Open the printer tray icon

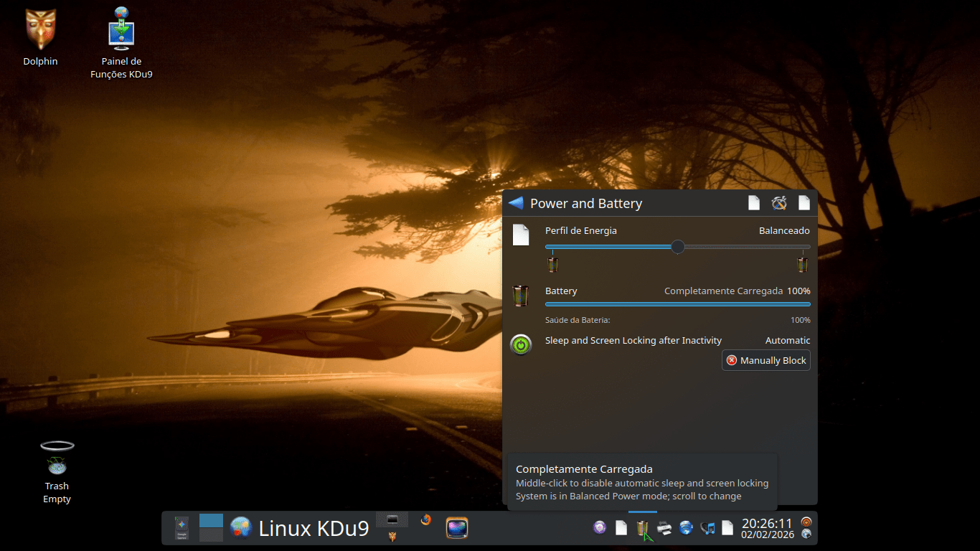[664, 529]
